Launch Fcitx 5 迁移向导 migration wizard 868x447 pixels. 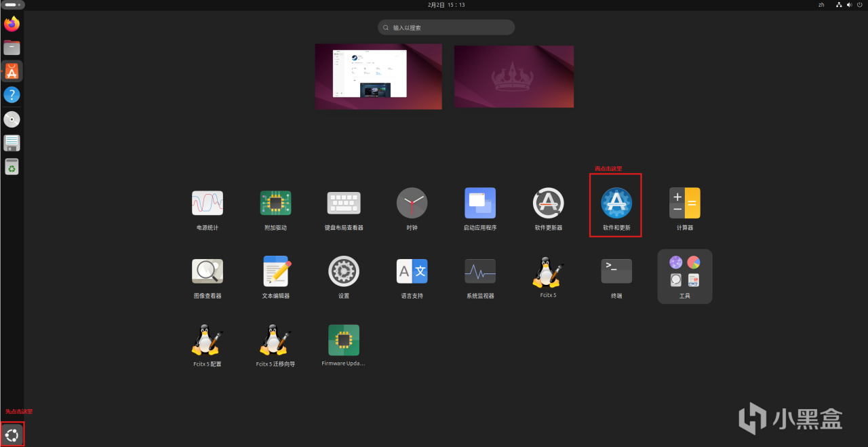coord(276,346)
